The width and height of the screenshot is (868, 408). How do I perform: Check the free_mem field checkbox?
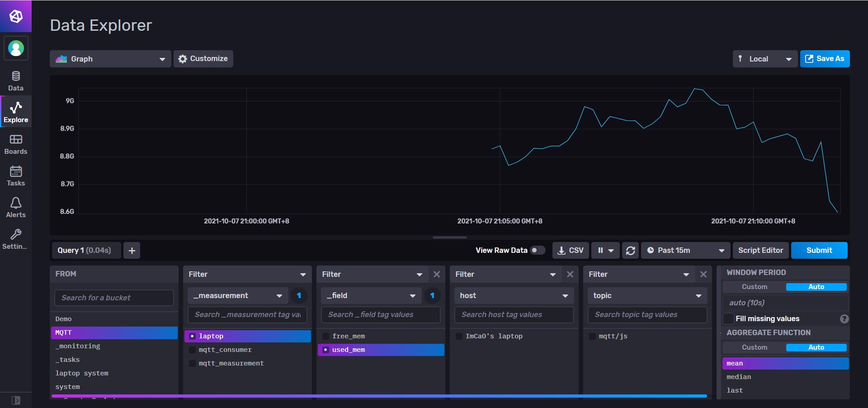click(x=325, y=336)
